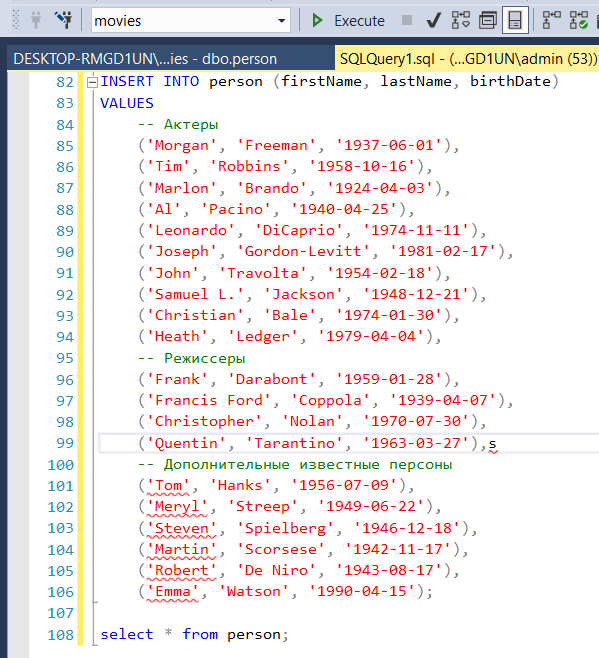Screen dimensions: 599x658
Task: Select the SQLQuery1.sql tab
Action: [467, 59]
